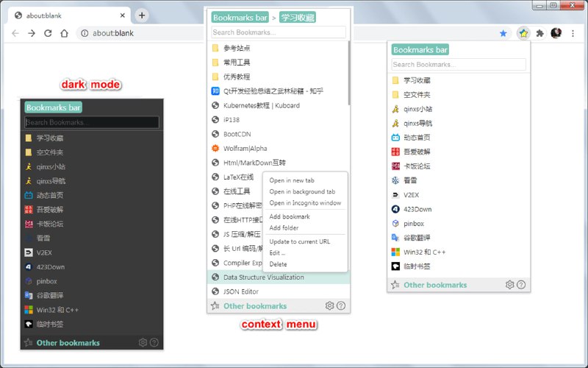Open the Chrome extensions puzzle icon

click(x=540, y=33)
